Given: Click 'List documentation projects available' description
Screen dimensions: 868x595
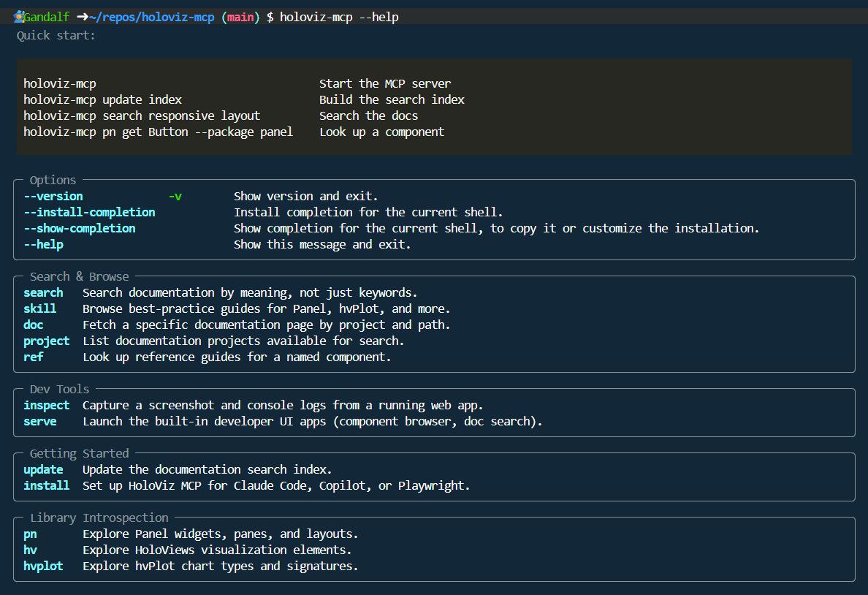Looking at the screenshot, I should tap(243, 341).
